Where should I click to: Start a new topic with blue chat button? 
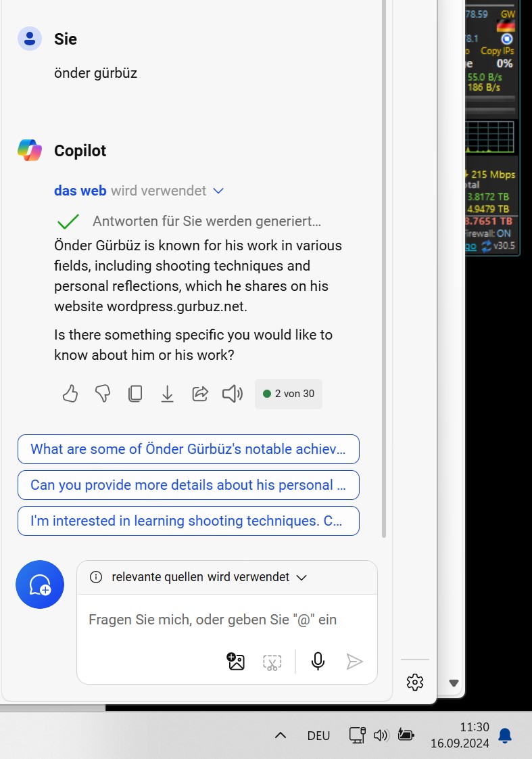point(40,584)
